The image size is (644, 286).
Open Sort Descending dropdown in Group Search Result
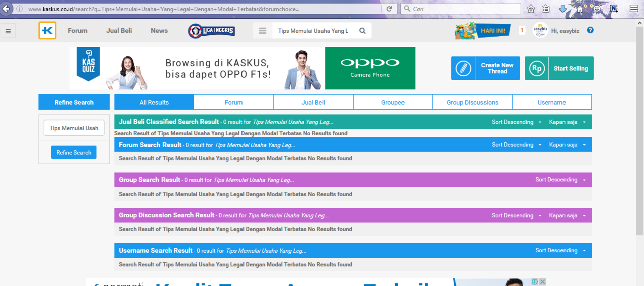pyautogui.click(x=560, y=180)
